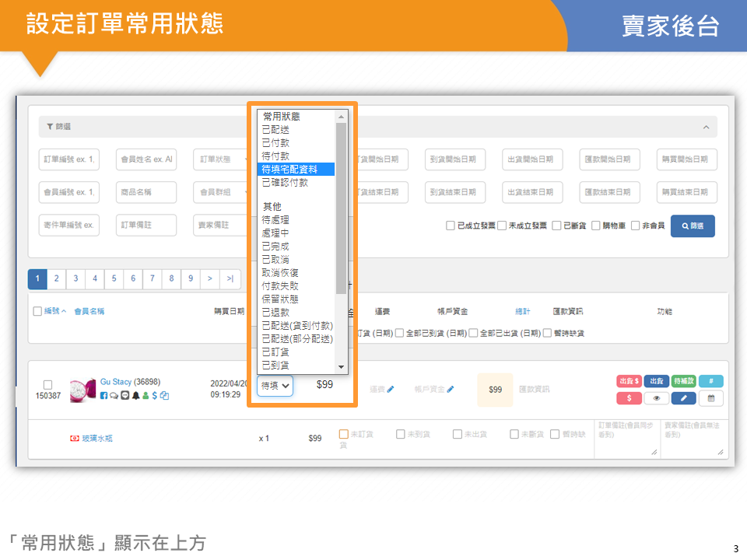The image size is (747, 560).
Task: Open the Gu Stacy member link
Action: (x=115, y=382)
